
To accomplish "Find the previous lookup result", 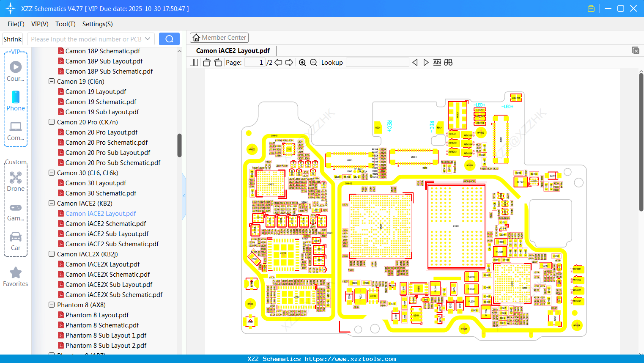I will 415,62.
